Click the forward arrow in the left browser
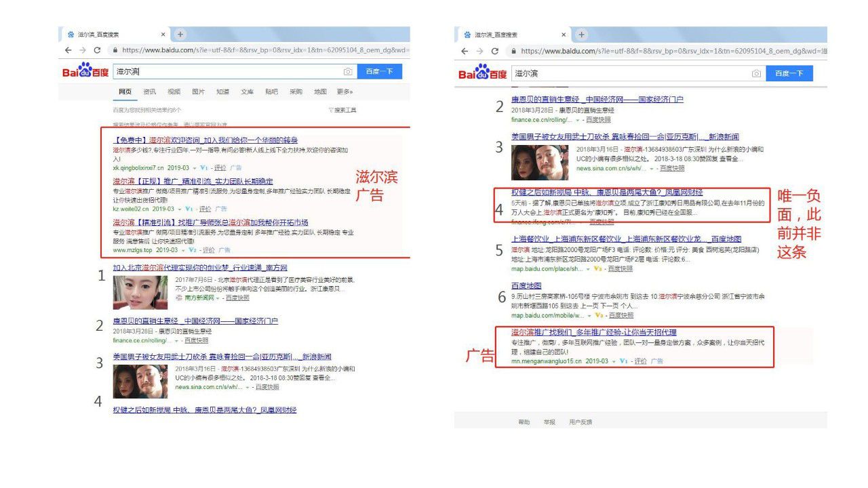Image resolution: width=868 pixels, height=488 pixels. (83, 50)
